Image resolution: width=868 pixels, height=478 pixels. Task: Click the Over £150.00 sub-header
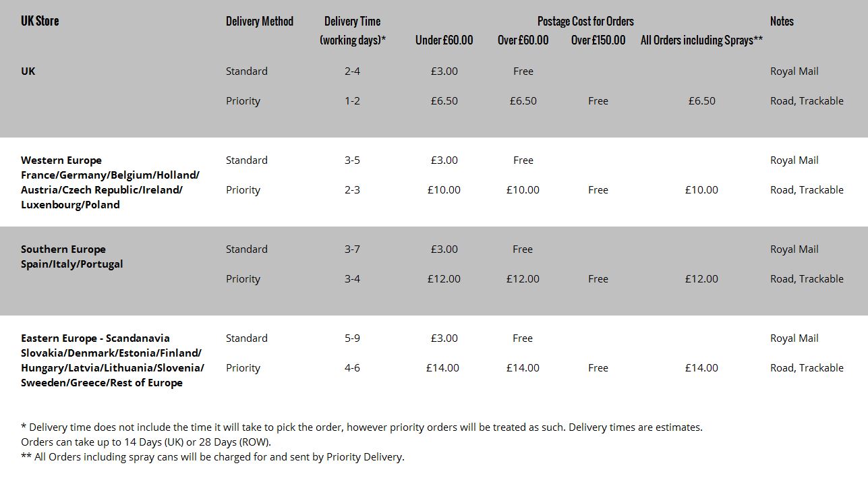tap(598, 40)
